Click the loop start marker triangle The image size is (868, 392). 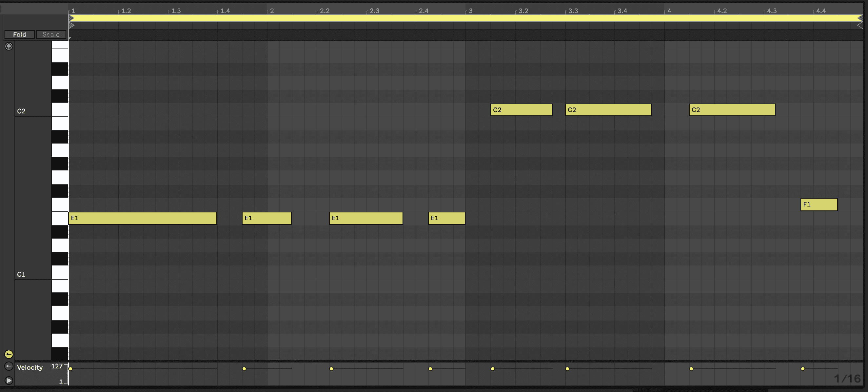coord(71,18)
